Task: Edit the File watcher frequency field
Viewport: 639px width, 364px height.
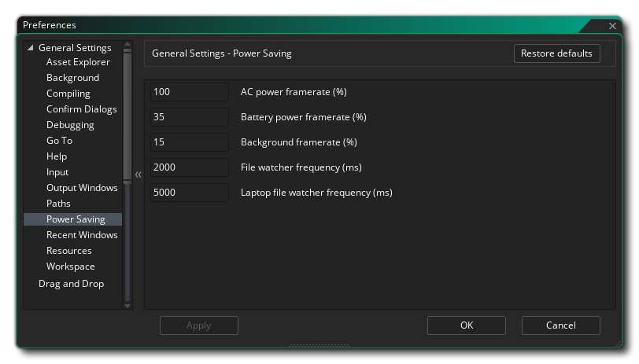Action: (189, 167)
